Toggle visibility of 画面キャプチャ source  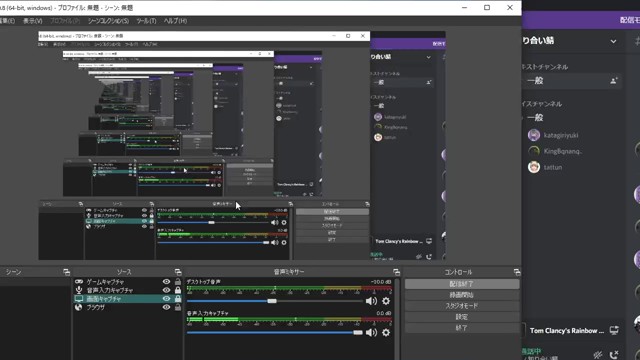coord(166,299)
